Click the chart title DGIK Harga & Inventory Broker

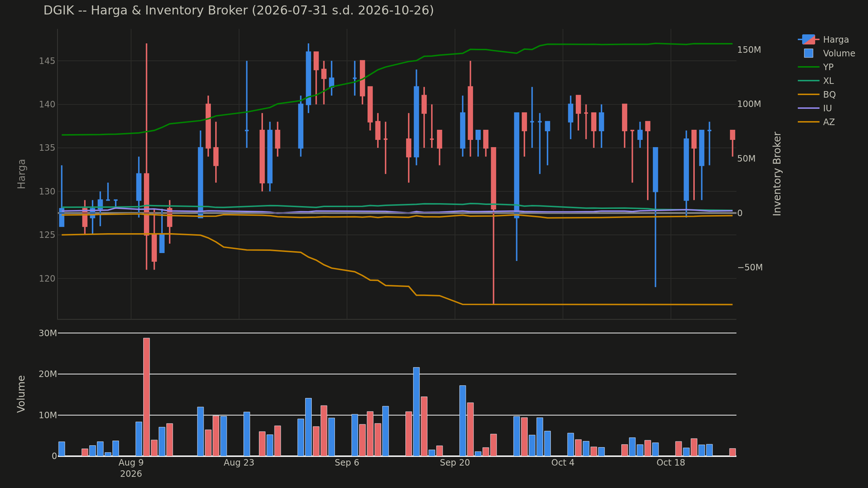point(239,10)
